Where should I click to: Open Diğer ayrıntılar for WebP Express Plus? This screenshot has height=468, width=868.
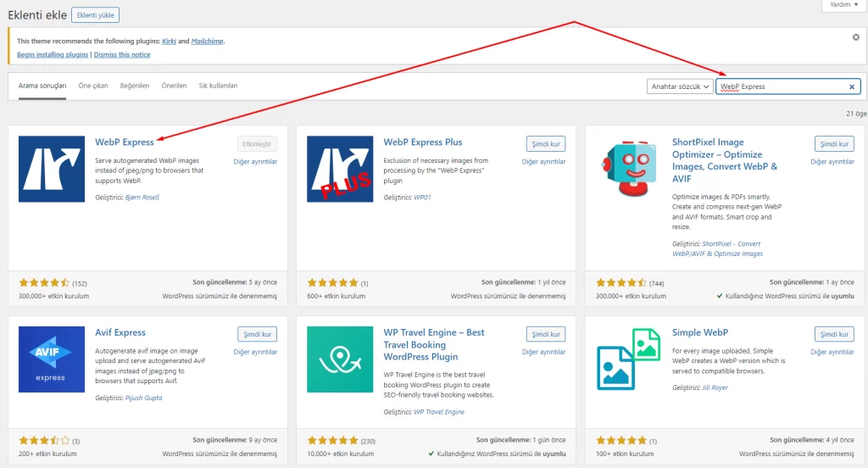(x=543, y=162)
